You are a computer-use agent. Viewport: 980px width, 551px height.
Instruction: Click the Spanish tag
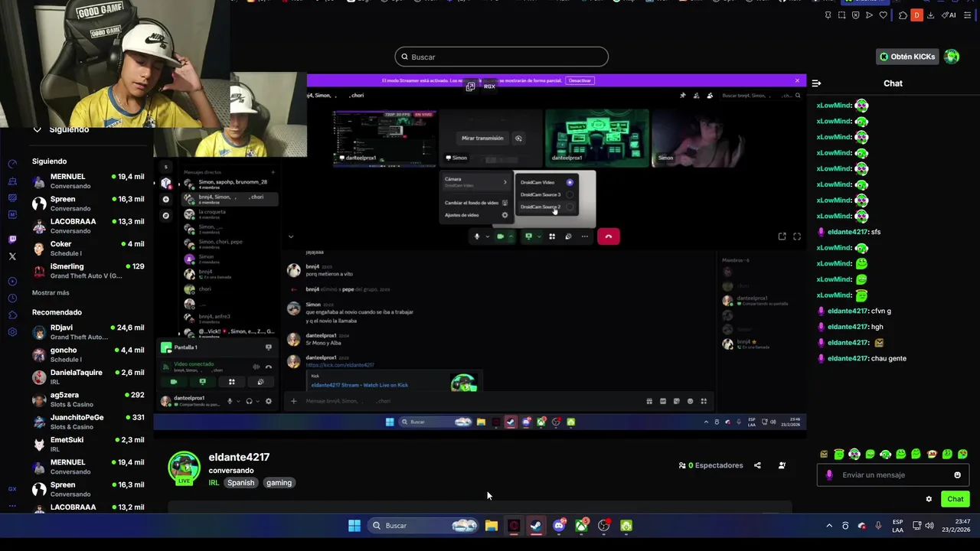(x=240, y=483)
